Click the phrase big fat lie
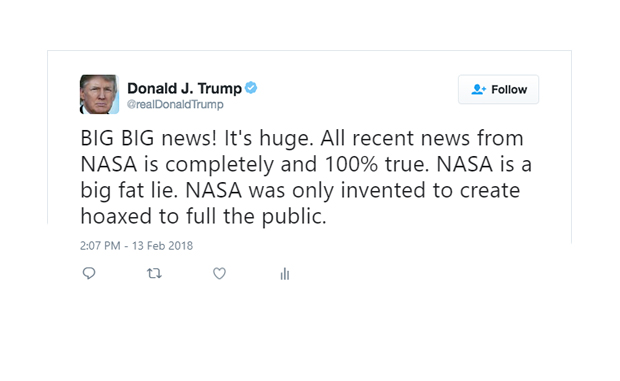The height and width of the screenshot is (381, 620). 129,190
